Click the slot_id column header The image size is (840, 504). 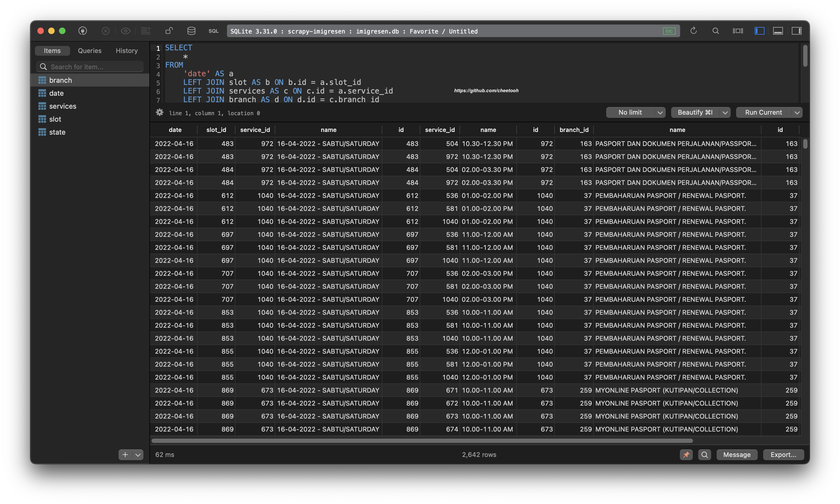pyautogui.click(x=216, y=130)
